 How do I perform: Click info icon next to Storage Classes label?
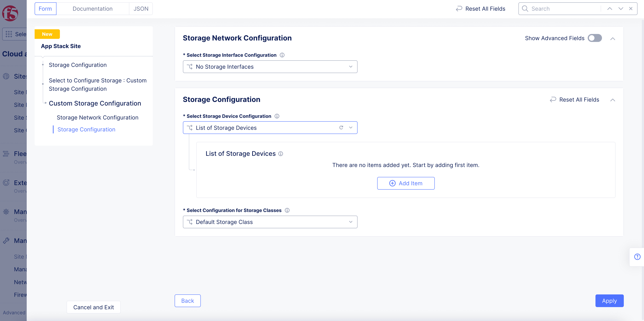(x=287, y=210)
